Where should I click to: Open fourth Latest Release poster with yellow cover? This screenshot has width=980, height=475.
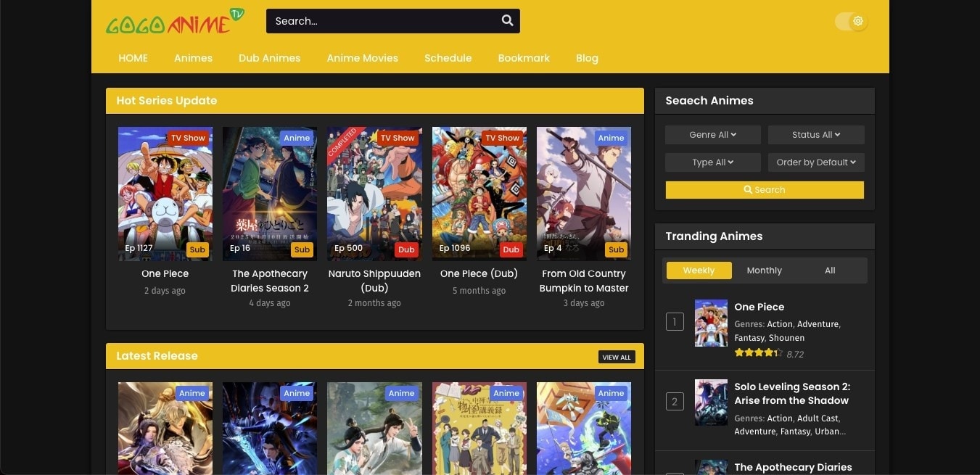point(479,429)
